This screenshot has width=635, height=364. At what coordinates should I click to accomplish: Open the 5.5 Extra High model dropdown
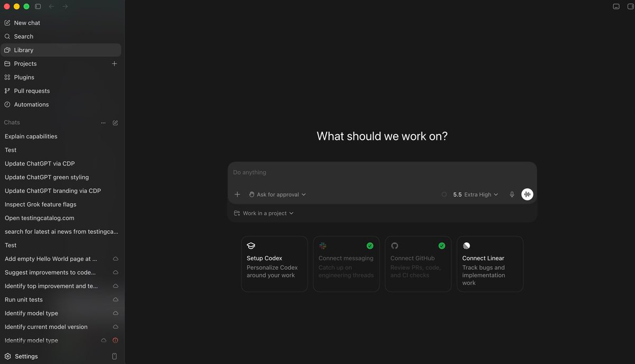point(476,195)
